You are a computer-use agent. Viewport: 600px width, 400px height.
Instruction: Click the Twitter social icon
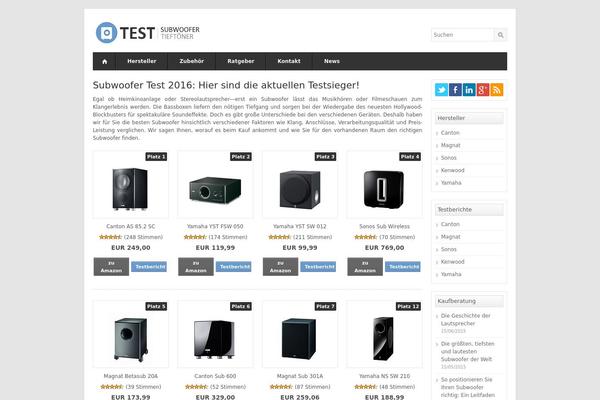click(441, 90)
